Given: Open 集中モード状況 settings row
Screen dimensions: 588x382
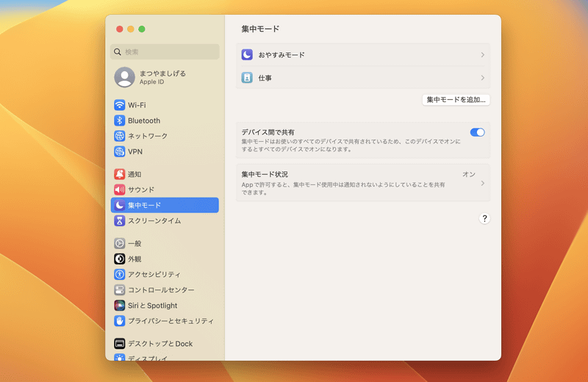Looking at the screenshot, I should [363, 183].
